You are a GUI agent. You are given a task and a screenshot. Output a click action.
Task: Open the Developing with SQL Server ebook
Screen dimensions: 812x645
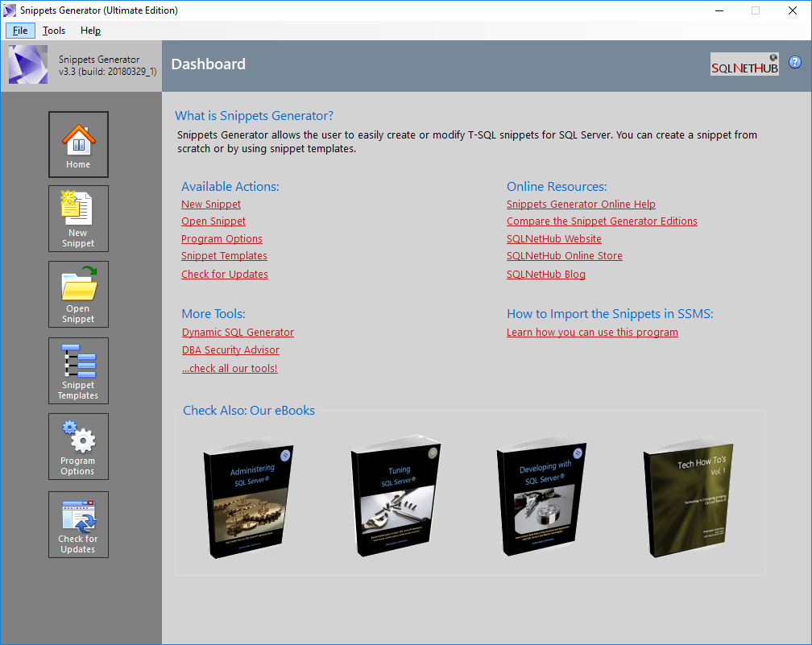coord(541,497)
